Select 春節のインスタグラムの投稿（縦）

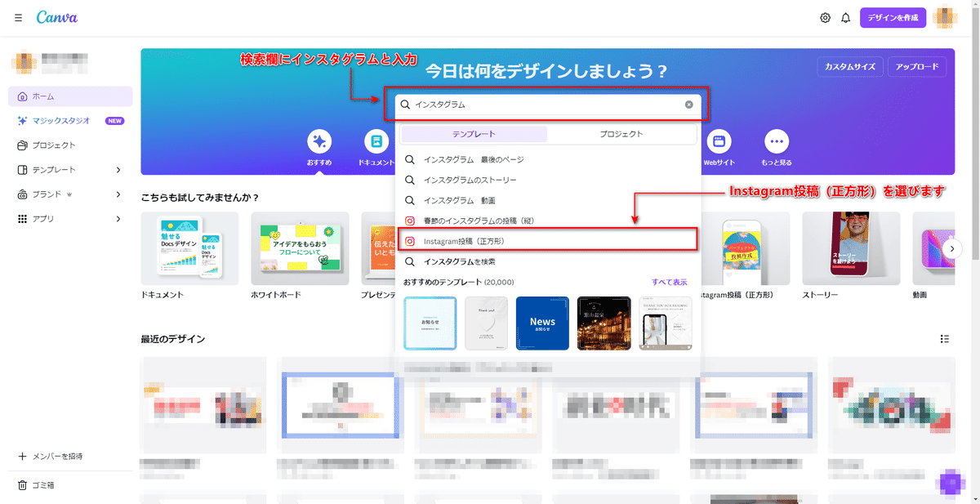click(547, 221)
